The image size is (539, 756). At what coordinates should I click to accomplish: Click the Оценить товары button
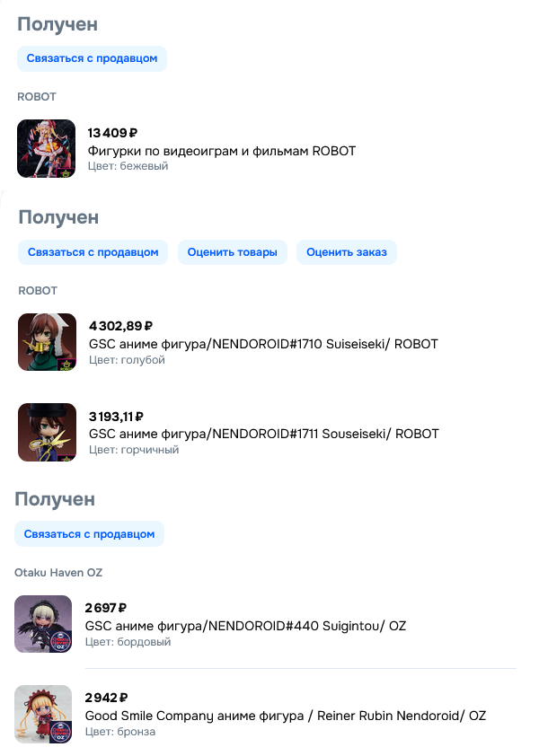(232, 252)
